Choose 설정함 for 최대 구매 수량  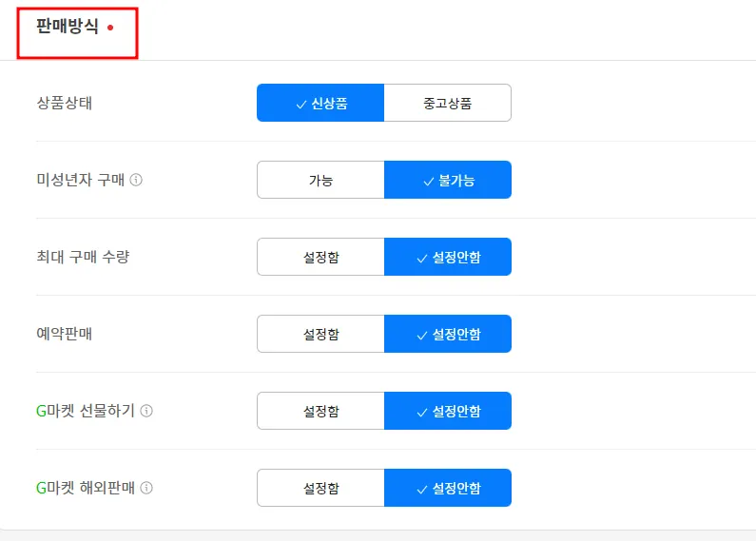point(320,257)
